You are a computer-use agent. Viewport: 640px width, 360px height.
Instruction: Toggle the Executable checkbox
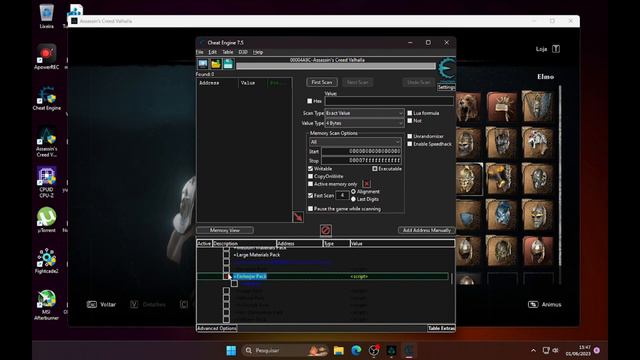pyautogui.click(x=374, y=169)
